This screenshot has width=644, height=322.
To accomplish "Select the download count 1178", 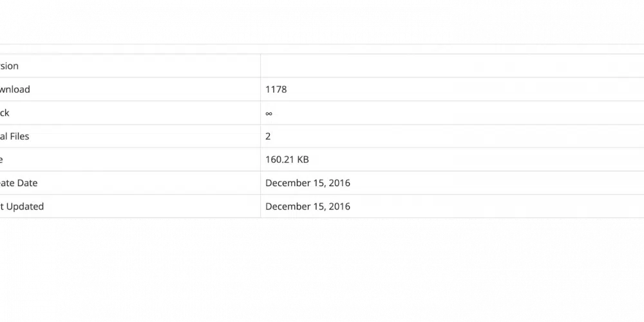I will 276,90.
